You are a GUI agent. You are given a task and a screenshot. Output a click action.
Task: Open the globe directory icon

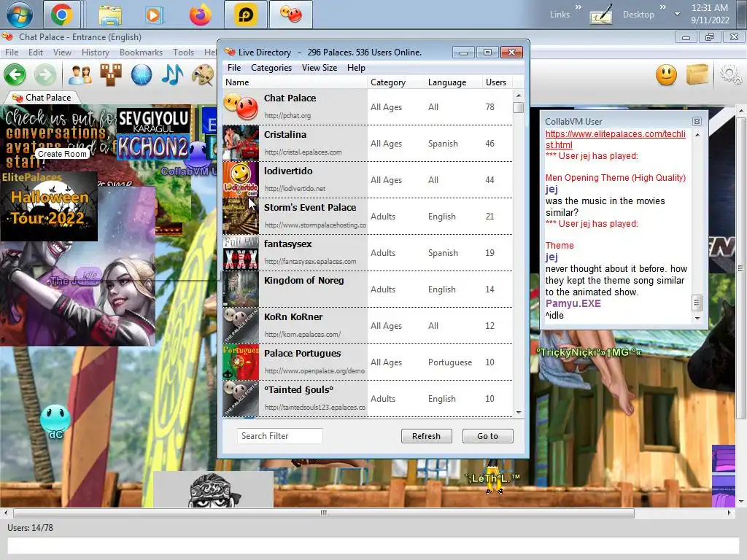pos(142,75)
